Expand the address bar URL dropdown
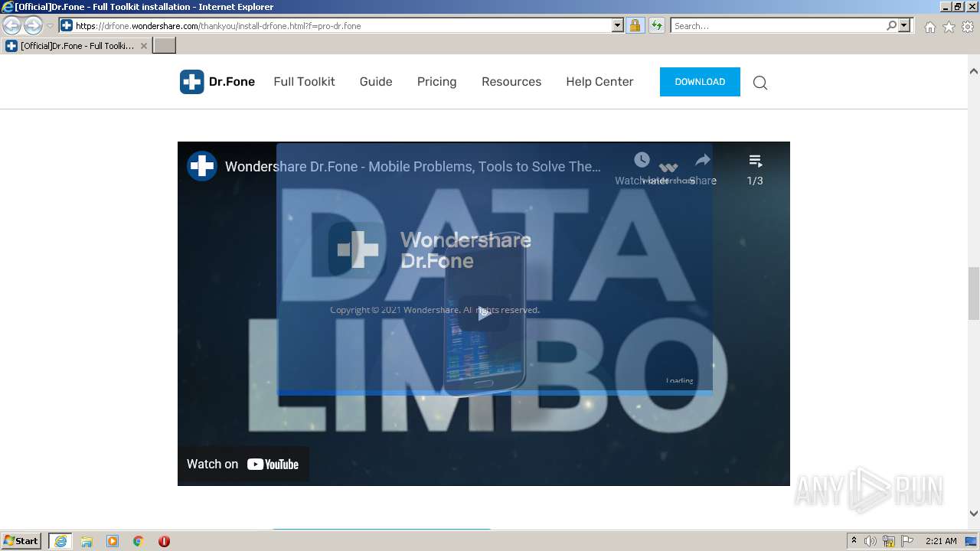The width and height of the screenshot is (980, 551). [618, 25]
